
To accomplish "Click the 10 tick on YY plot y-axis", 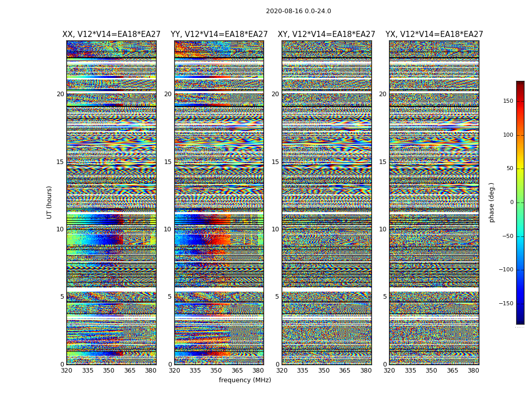I will [x=168, y=229].
